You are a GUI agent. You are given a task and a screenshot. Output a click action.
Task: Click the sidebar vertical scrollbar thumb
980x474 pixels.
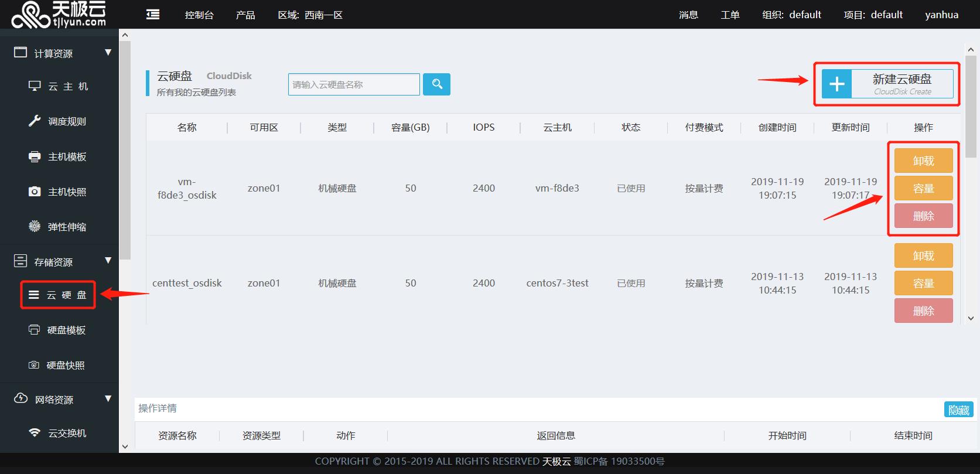125,151
